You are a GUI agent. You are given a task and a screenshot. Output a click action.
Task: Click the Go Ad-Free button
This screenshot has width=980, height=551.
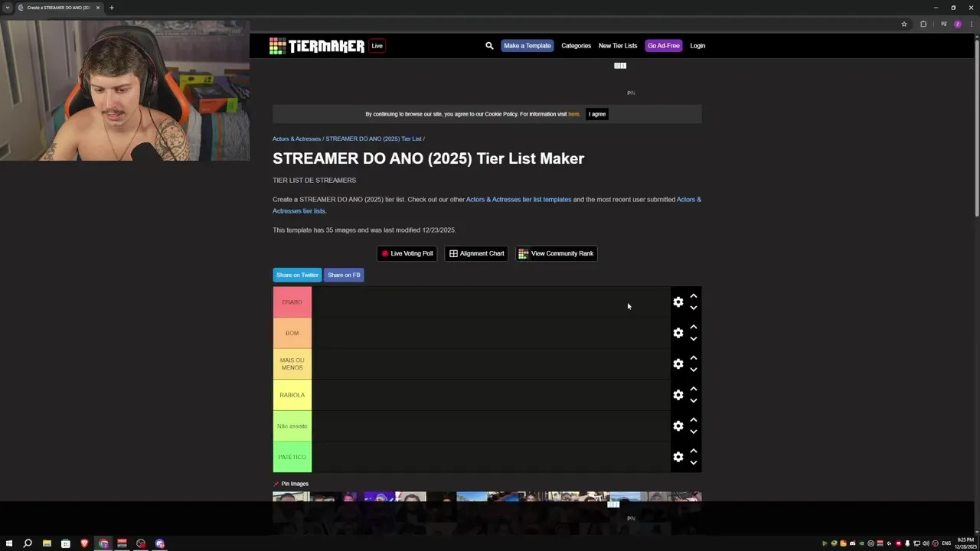[663, 46]
